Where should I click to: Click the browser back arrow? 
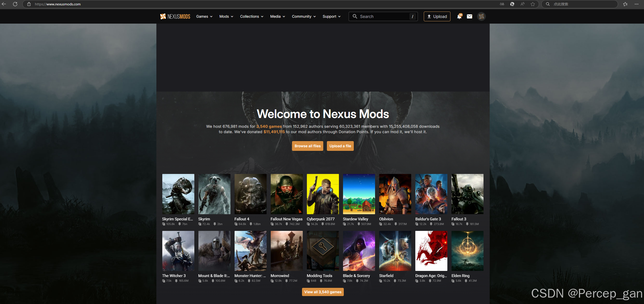point(4,4)
